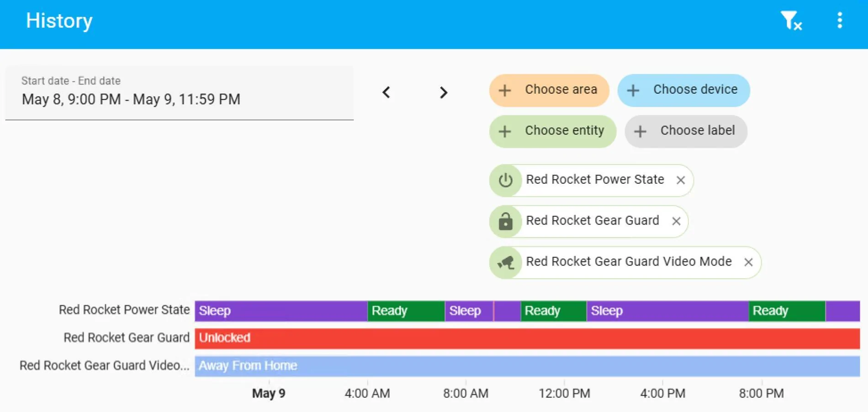Image resolution: width=868 pixels, height=412 pixels.
Task: Open the Choose entity picker
Action: pos(553,131)
